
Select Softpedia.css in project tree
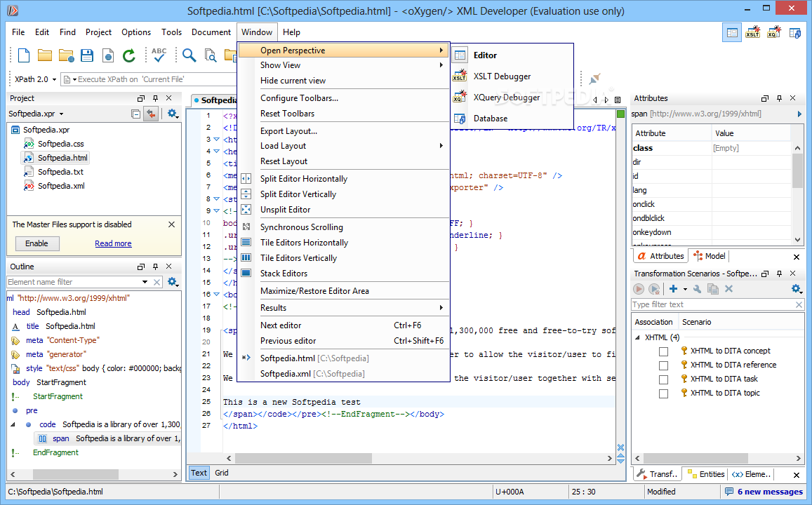pyautogui.click(x=60, y=144)
